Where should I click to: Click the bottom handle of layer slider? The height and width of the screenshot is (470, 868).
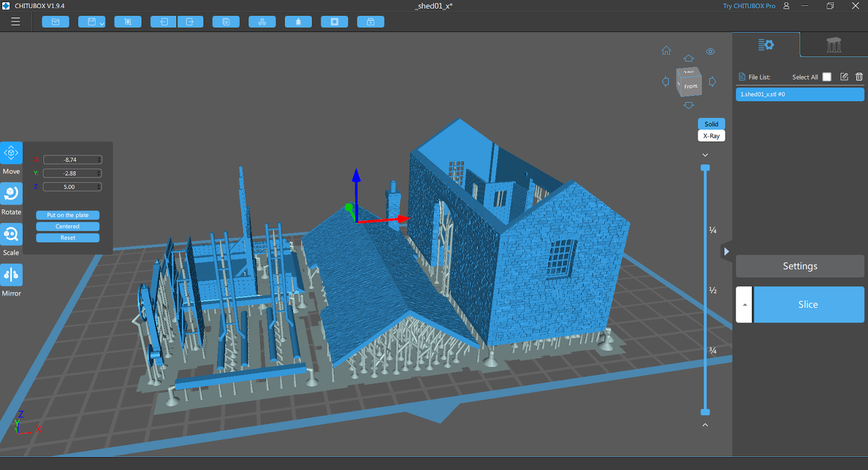(705, 412)
